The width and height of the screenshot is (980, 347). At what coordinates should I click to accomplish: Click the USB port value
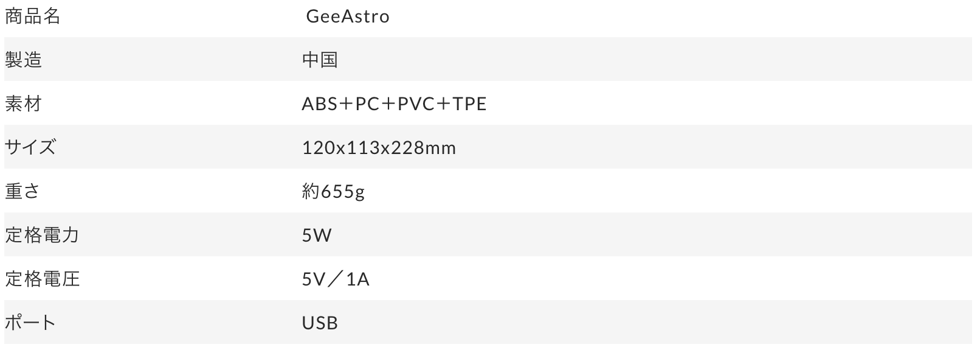pyautogui.click(x=320, y=323)
